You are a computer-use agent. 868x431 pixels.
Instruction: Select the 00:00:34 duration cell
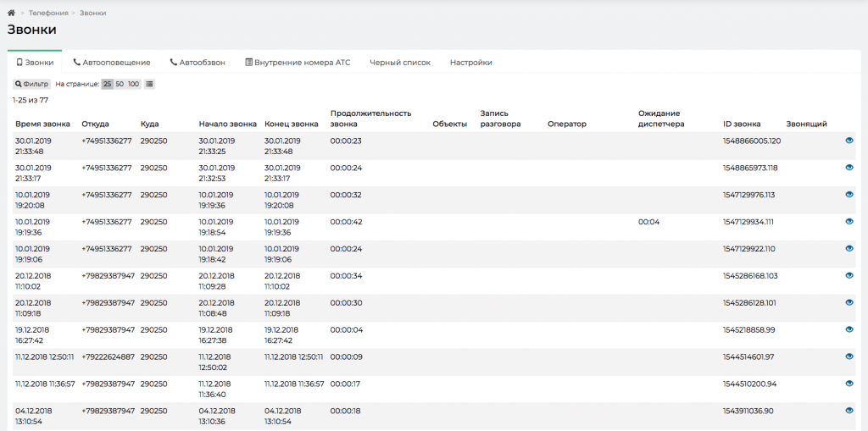[x=346, y=275]
